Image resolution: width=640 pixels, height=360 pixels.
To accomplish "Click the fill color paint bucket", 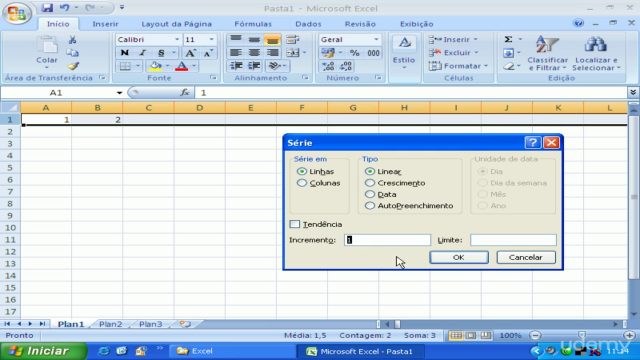I will [x=155, y=66].
